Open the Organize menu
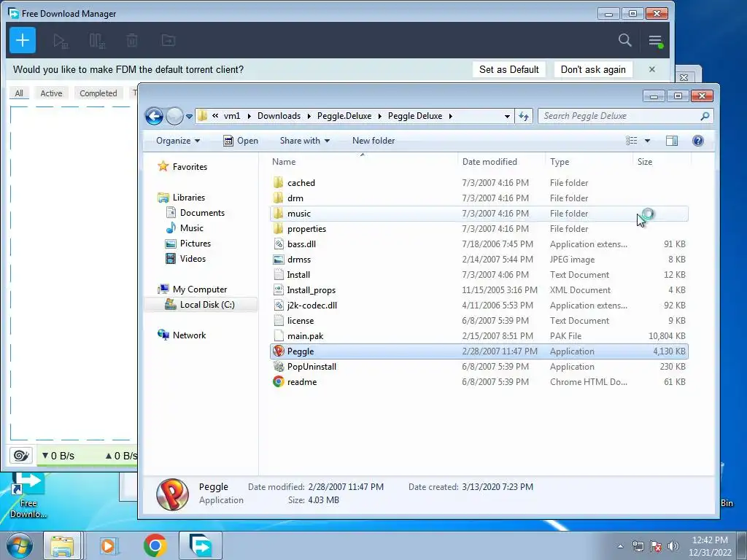This screenshot has width=747, height=560. pyautogui.click(x=178, y=141)
